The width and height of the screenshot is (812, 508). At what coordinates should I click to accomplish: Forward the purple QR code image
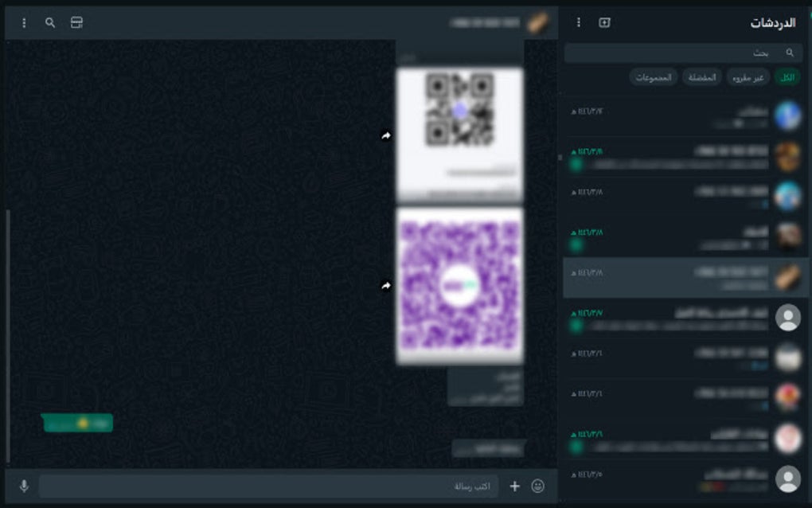click(386, 286)
